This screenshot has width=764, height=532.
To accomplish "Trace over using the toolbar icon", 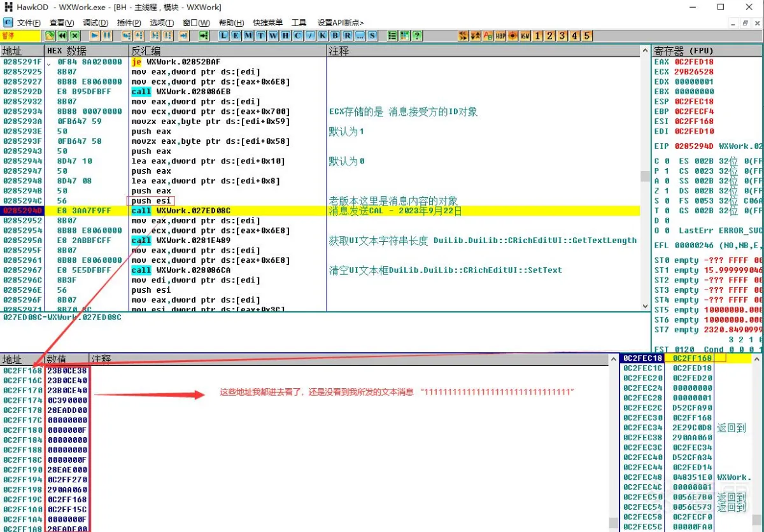I will 168,36.
